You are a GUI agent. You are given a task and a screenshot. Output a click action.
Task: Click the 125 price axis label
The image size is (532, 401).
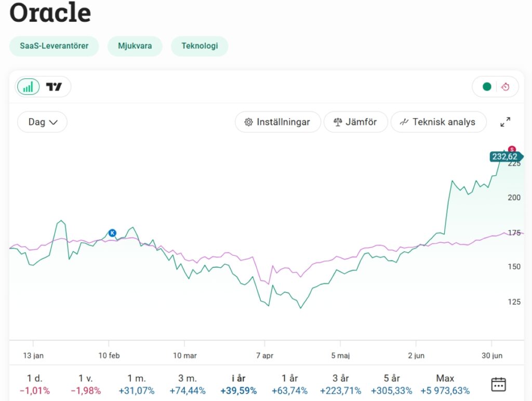coord(514,302)
